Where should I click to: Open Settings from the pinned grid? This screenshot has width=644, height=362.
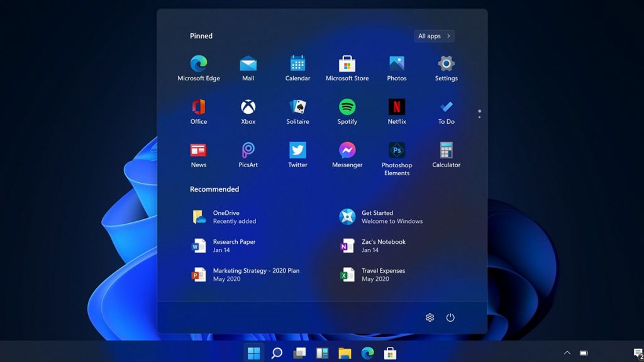pyautogui.click(x=446, y=63)
